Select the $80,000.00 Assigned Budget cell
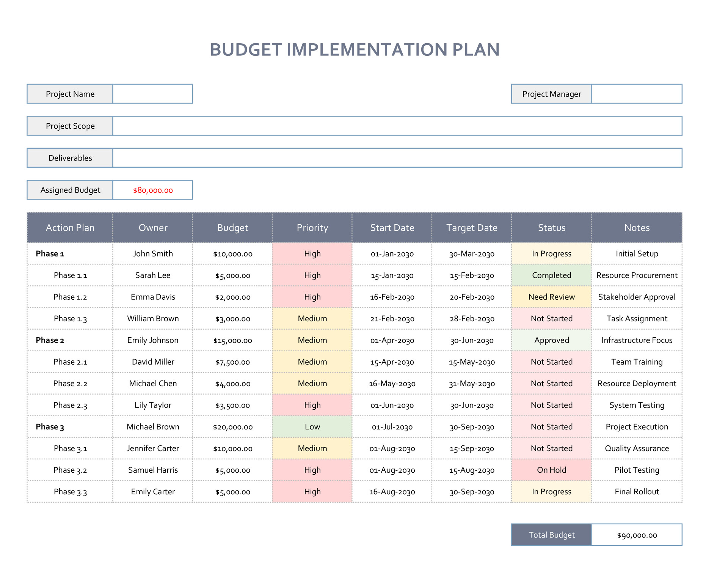 pyautogui.click(x=152, y=190)
